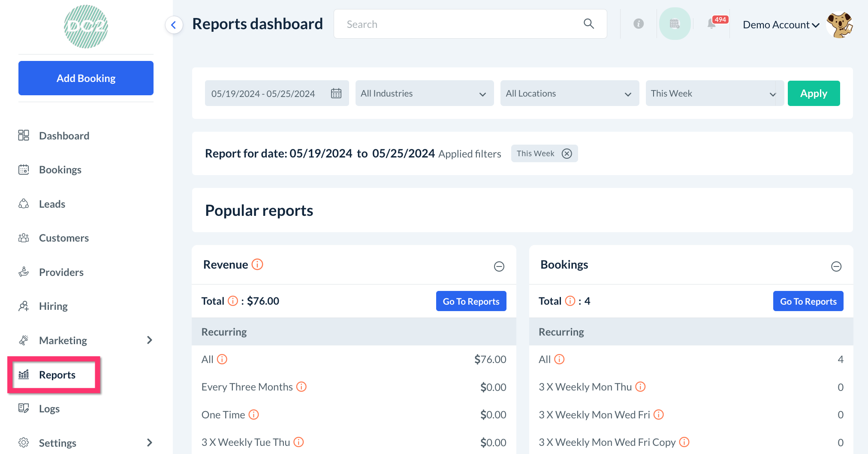This screenshot has width=868, height=454.
Task: Click the notification bell icon
Action: point(712,24)
